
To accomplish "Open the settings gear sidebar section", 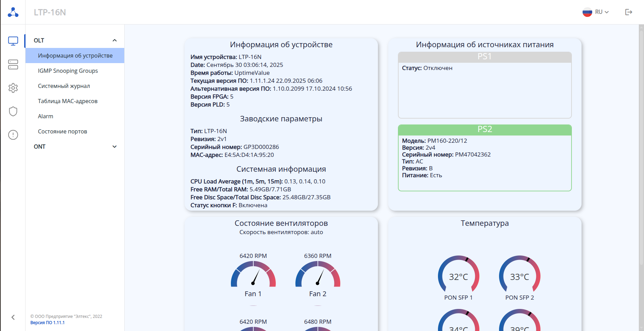I will click(13, 88).
